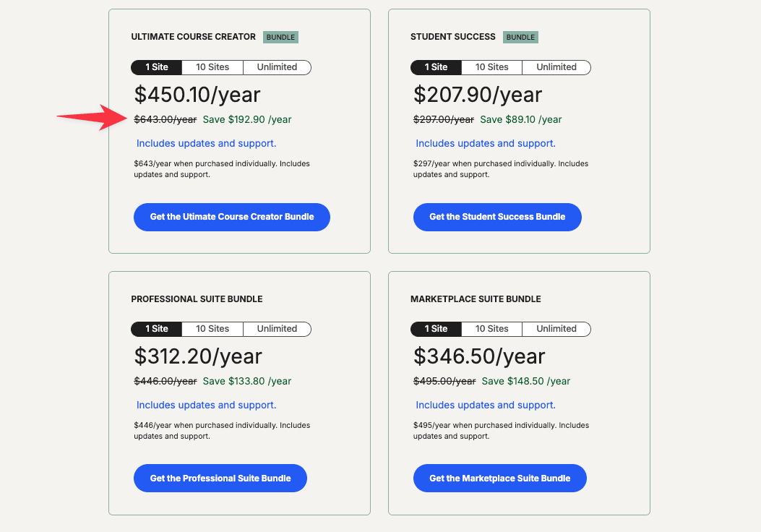Click Get the Marketplace Suite Bundle button
The height and width of the screenshot is (532, 761).
tap(499, 478)
